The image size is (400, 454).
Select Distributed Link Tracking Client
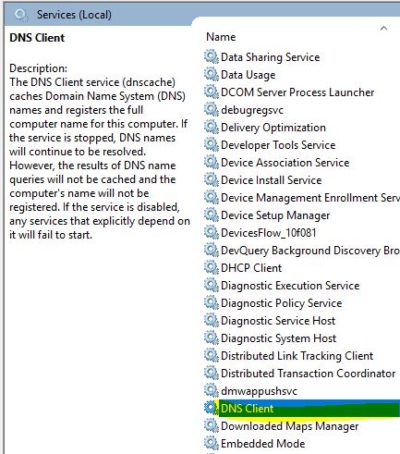297,356
